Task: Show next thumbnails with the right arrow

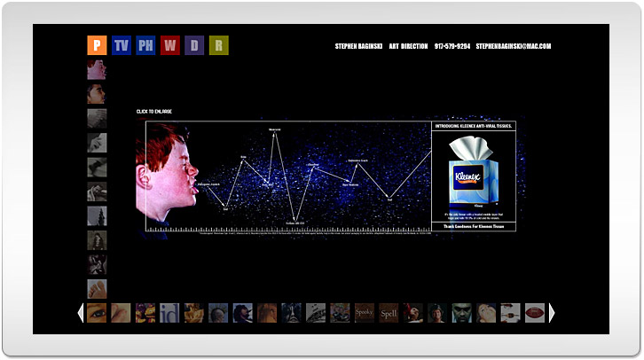Action: [552, 313]
